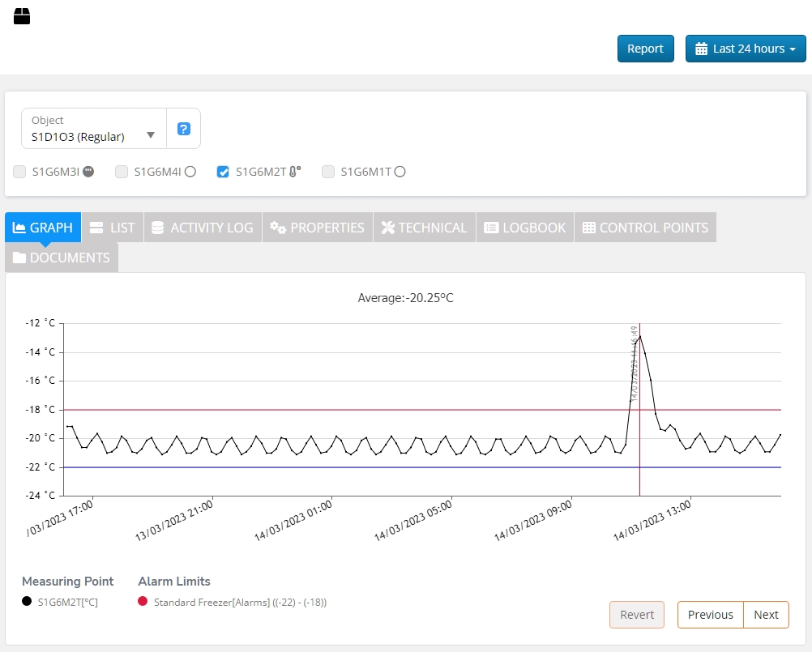Image resolution: width=812 pixels, height=652 pixels.
Task: Expand the Last 24 hours date range menu
Action: [x=746, y=49]
